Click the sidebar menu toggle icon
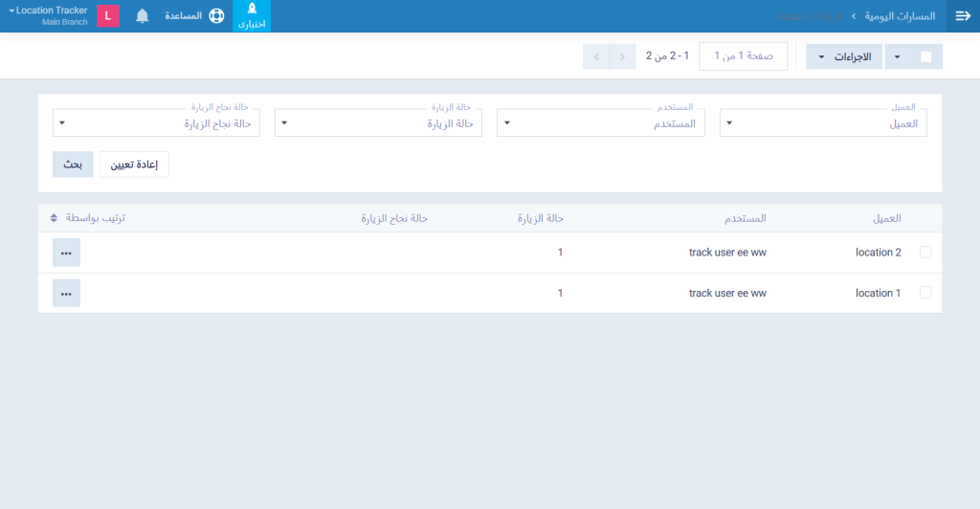980x509 pixels. (963, 16)
